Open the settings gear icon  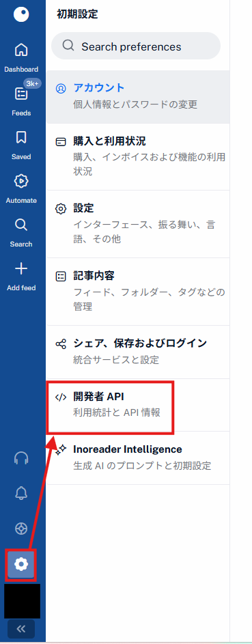coord(21,565)
